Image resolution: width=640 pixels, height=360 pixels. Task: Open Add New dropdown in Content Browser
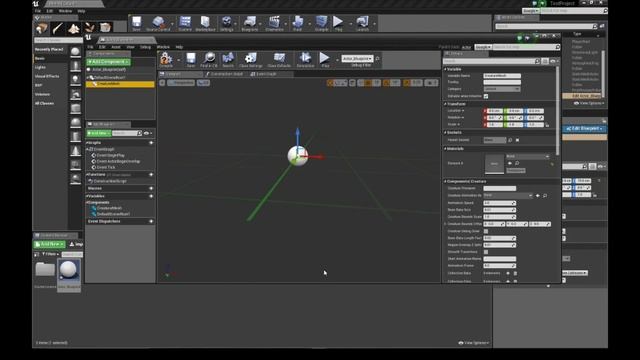pyautogui.click(x=49, y=244)
